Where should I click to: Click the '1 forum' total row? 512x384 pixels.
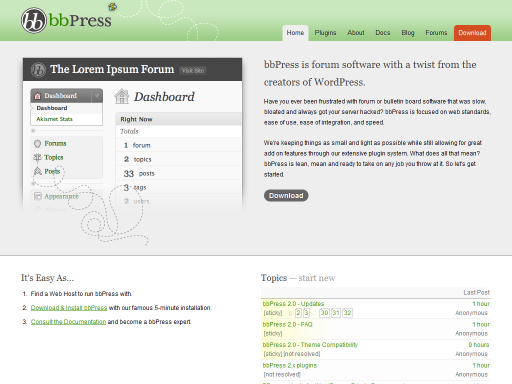(179, 145)
